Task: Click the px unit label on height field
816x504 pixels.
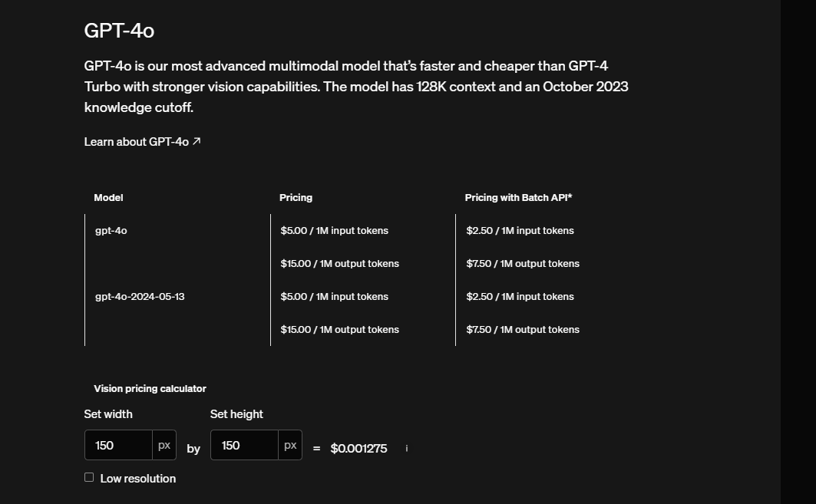Action: point(289,445)
